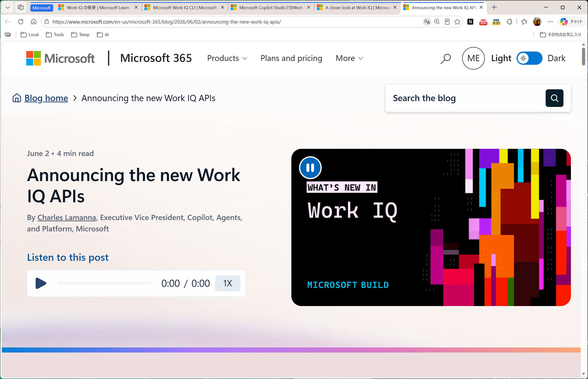The image size is (588, 379).
Task: Switch to A closer look at Work IQ tab
Action: 357,7
